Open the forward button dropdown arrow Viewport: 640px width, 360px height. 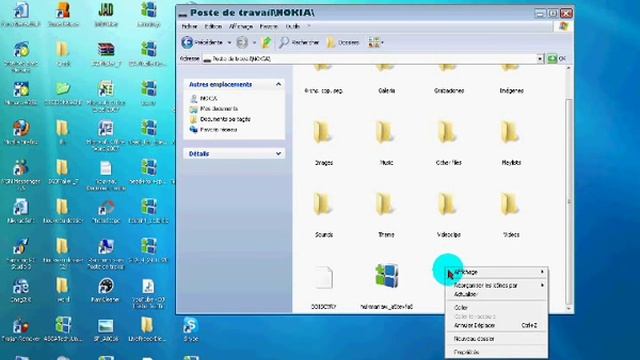click(254, 42)
